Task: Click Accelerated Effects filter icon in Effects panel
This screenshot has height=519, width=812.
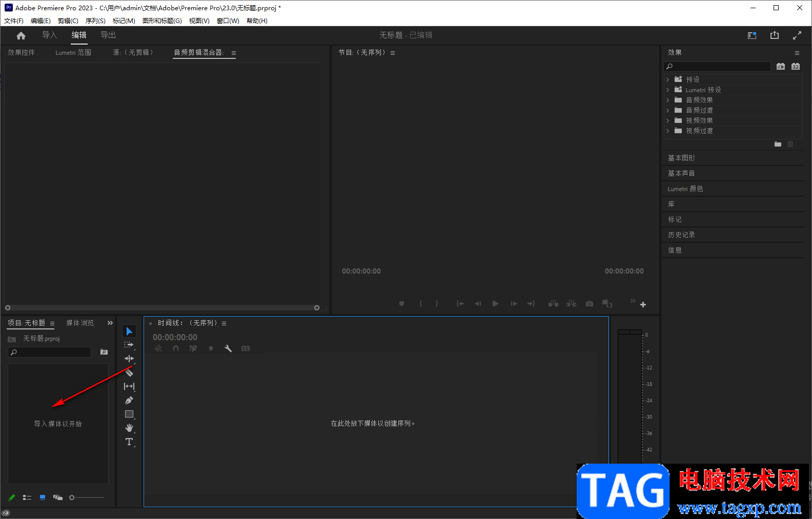Action: 781,67
